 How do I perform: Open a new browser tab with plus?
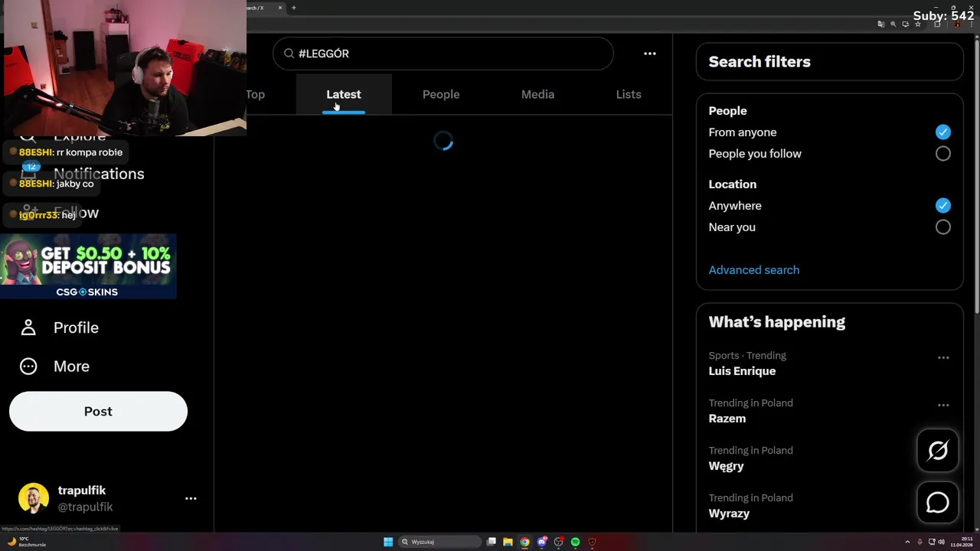click(x=293, y=8)
